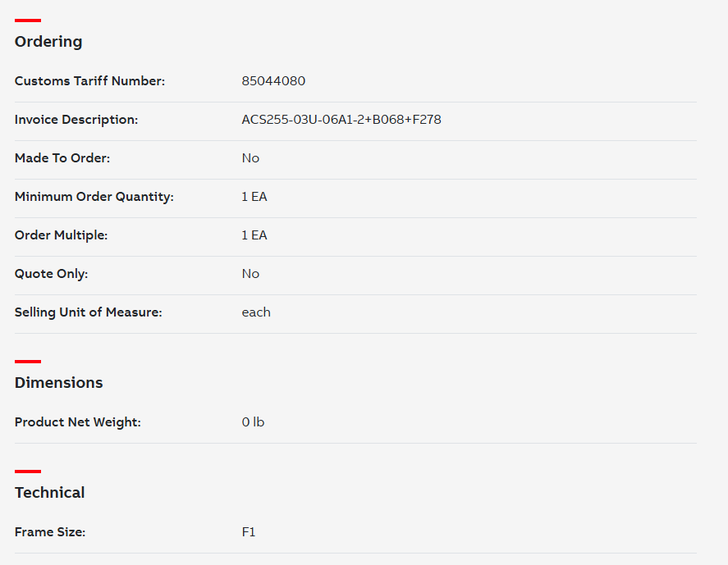Click the Invoice Description label
The height and width of the screenshot is (565, 728).
[x=76, y=119]
